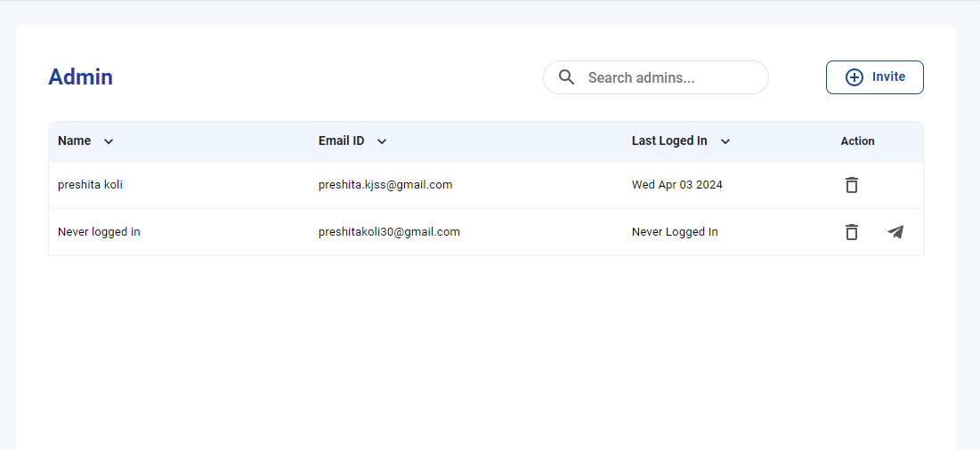Screen dimensions: 980x450
Task: Focus the Search admins field
Action: (656, 77)
